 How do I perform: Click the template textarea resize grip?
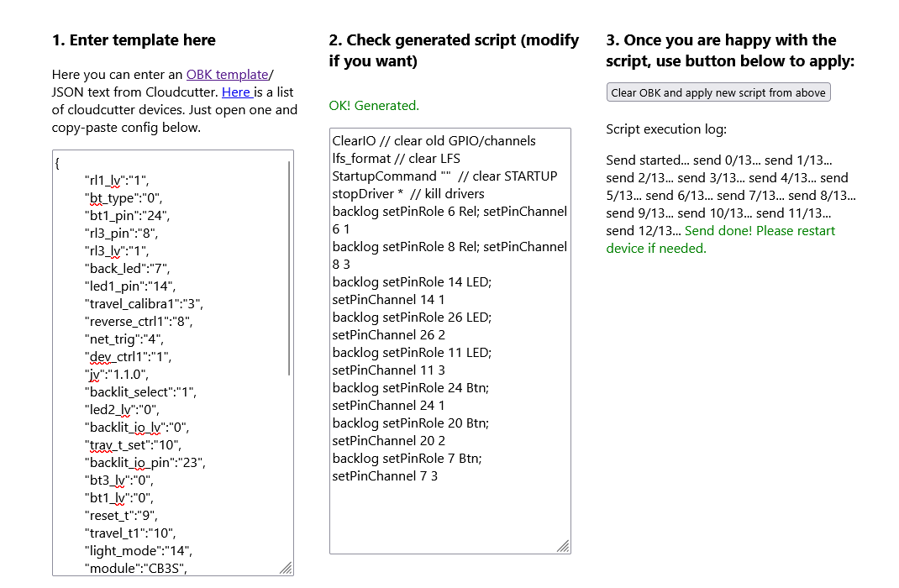pyautogui.click(x=287, y=569)
